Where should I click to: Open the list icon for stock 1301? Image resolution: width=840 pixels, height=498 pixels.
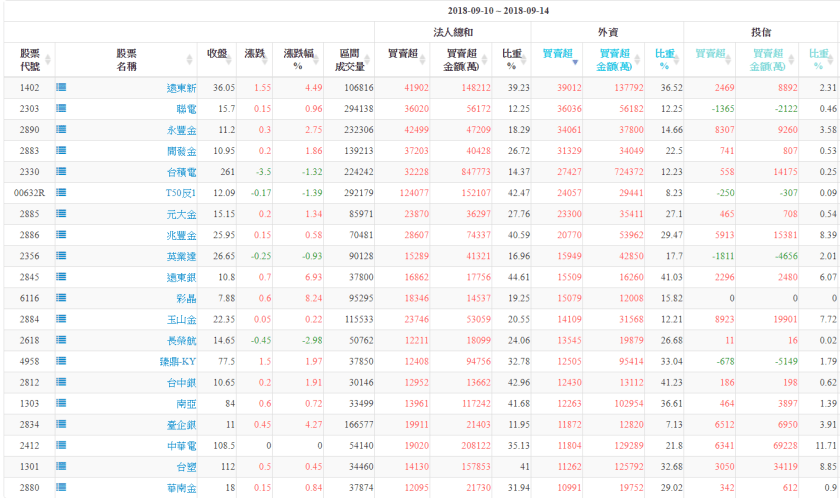pos(62,466)
